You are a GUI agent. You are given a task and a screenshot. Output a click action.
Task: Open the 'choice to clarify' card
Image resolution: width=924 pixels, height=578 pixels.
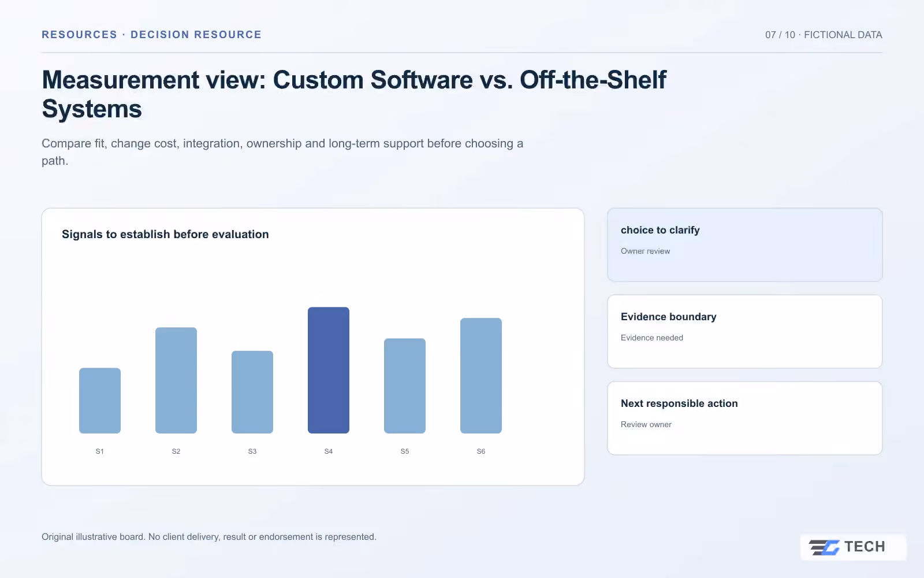click(x=745, y=245)
